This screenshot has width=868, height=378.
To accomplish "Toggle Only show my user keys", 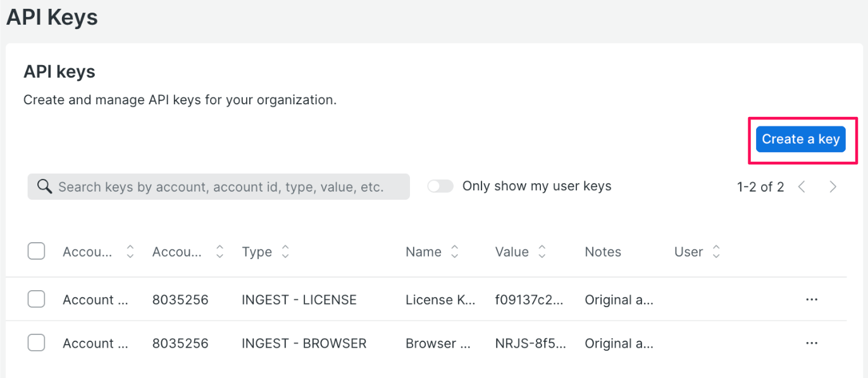I will pos(440,186).
